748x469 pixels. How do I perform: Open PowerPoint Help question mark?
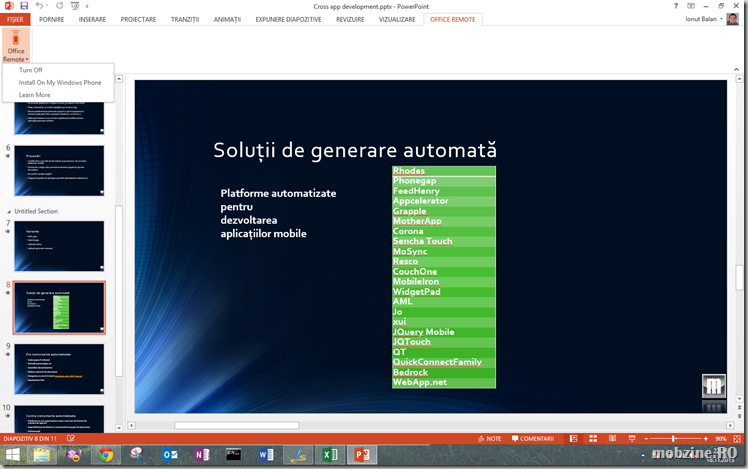coord(675,6)
